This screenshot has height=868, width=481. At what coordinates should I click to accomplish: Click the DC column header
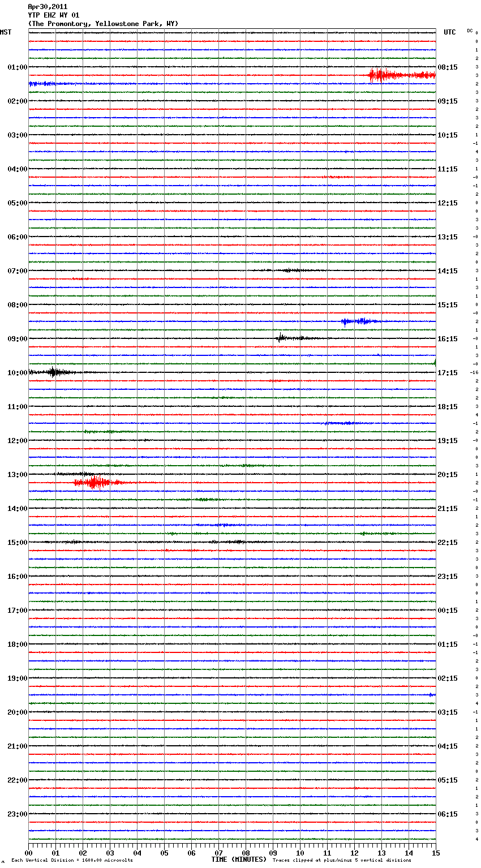tap(470, 31)
